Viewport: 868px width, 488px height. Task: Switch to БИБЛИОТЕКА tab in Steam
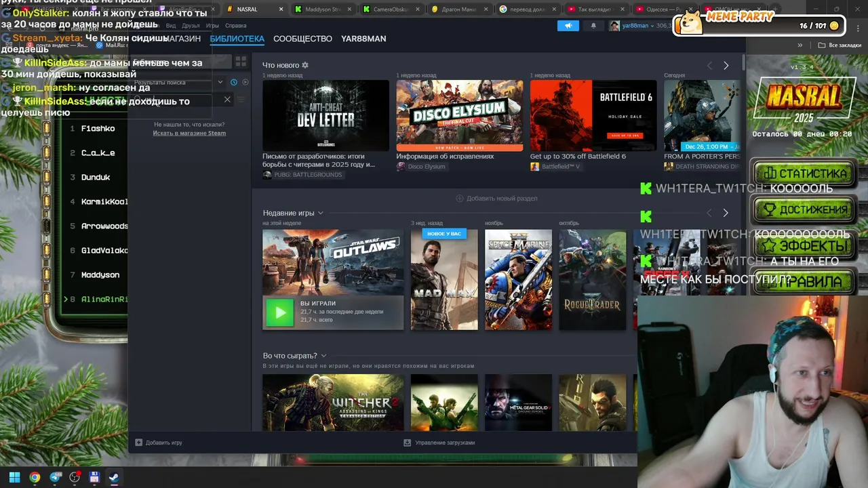(237, 39)
